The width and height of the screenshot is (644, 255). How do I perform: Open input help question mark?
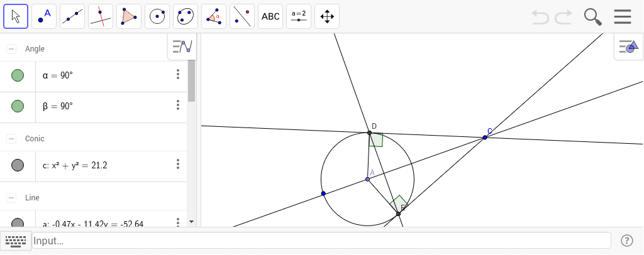pyautogui.click(x=627, y=241)
